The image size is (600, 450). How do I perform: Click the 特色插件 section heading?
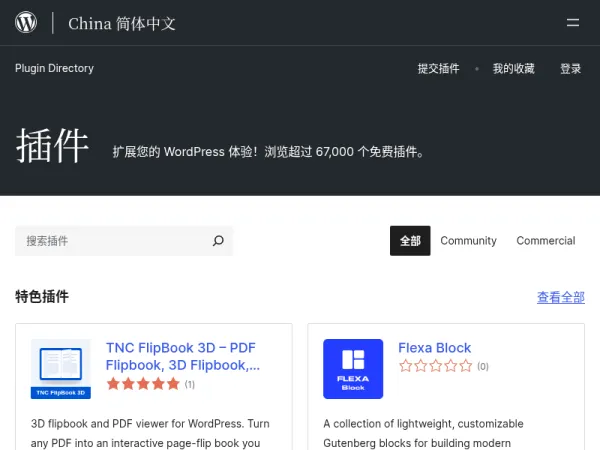coord(42,297)
